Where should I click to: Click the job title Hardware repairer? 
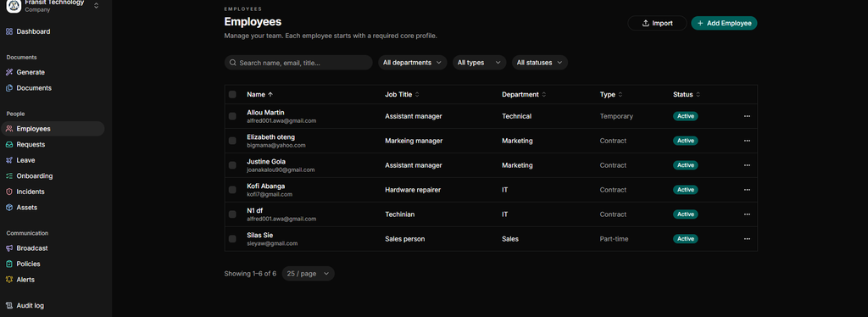click(x=413, y=190)
